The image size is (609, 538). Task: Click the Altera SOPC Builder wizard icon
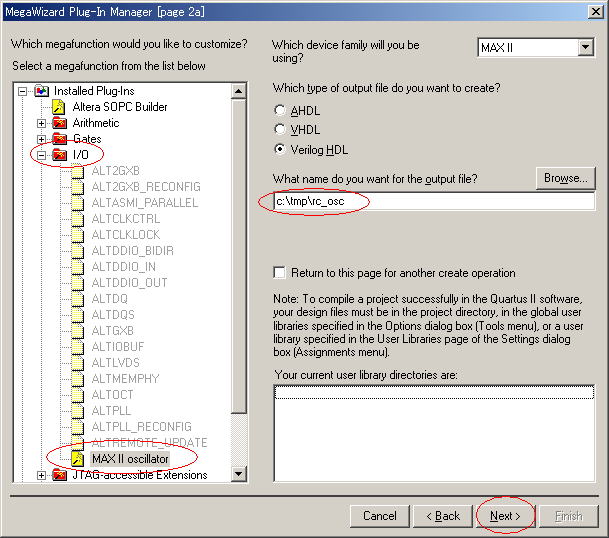pos(59,107)
